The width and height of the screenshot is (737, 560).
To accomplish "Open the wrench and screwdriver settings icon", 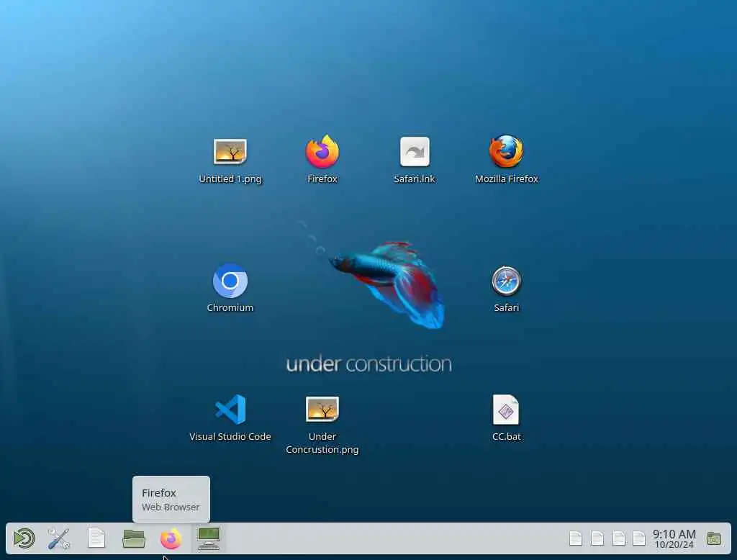I will tap(59, 538).
